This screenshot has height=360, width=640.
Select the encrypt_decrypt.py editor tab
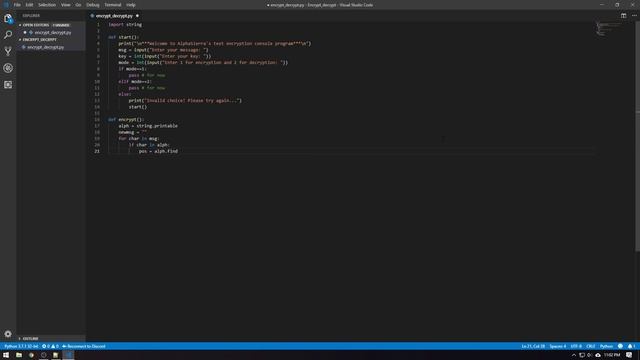pos(114,16)
